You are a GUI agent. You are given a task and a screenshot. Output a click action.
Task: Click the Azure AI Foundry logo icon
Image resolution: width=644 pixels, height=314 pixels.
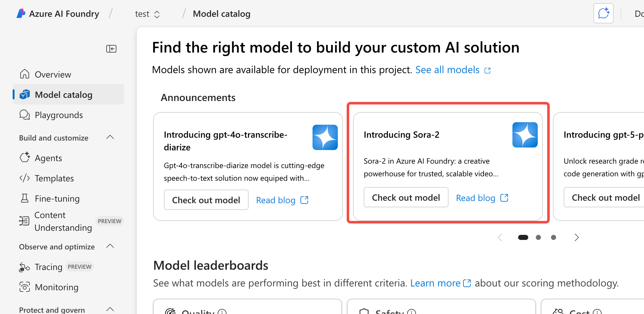tap(21, 14)
